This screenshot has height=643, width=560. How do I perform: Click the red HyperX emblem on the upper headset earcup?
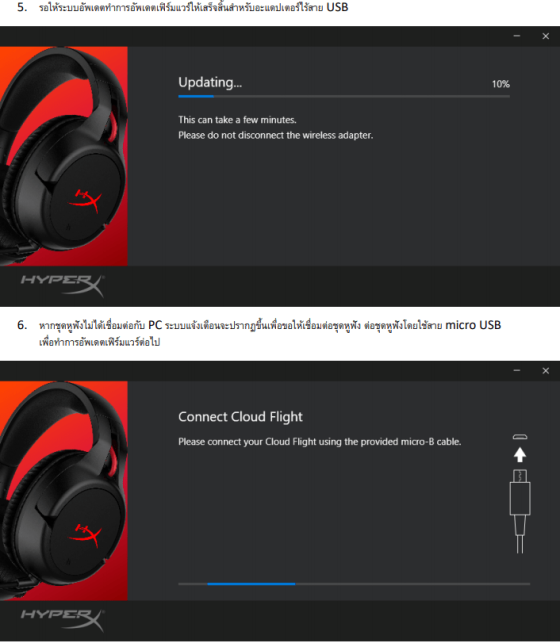85,201
